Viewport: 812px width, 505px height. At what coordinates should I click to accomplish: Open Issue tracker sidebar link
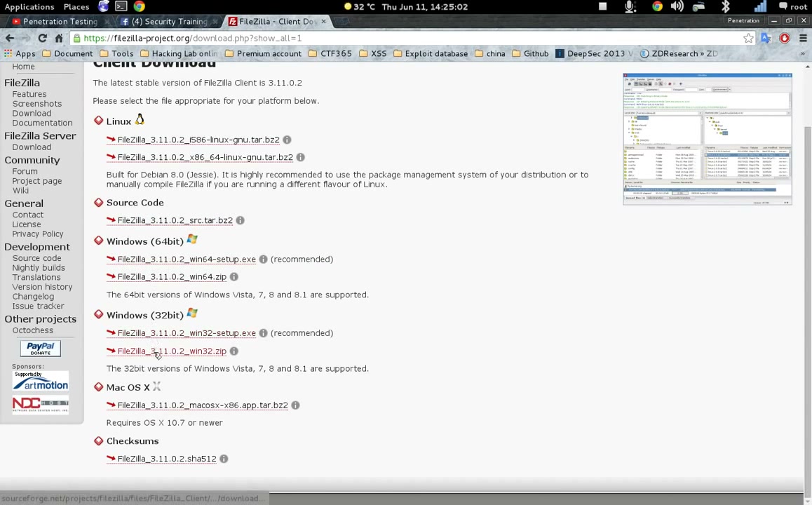click(38, 306)
